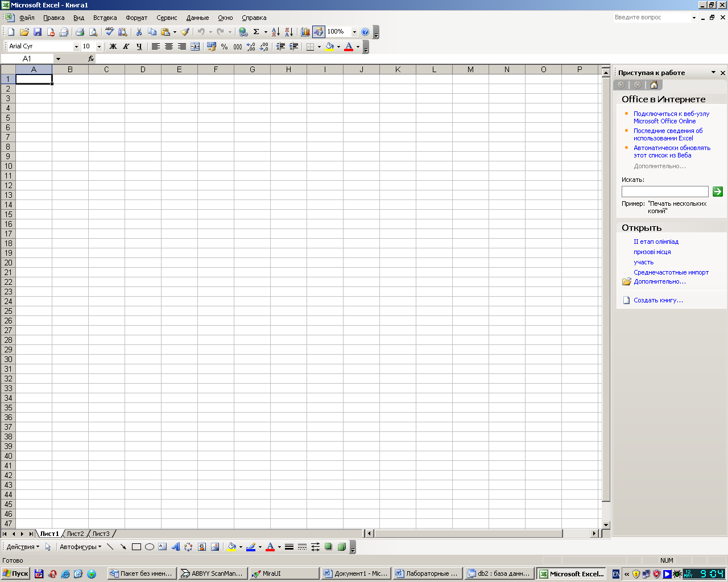Image resolution: width=728 pixels, height=582 pixels.
Task: Click the green search arrow button
Action: tap(718, 192)
